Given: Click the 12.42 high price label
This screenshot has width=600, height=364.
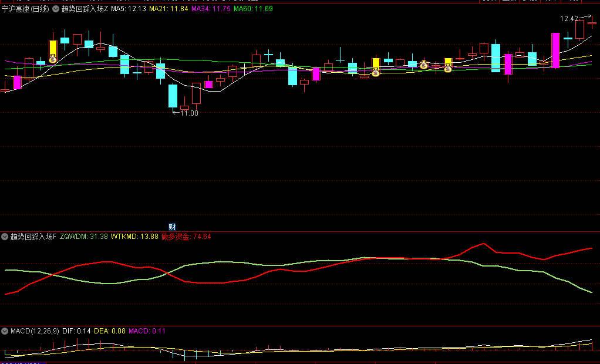Looking at the screenshot, I should (x=569, y=19).
